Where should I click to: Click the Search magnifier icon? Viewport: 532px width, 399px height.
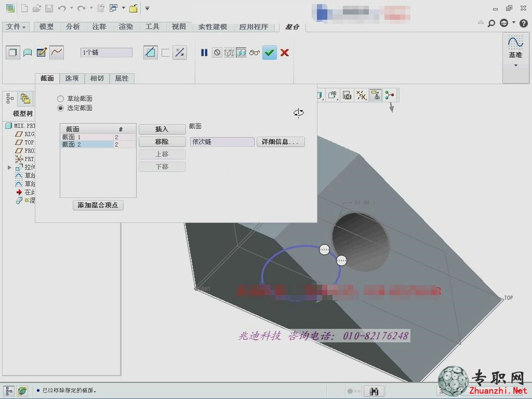[x=491, y=23]
